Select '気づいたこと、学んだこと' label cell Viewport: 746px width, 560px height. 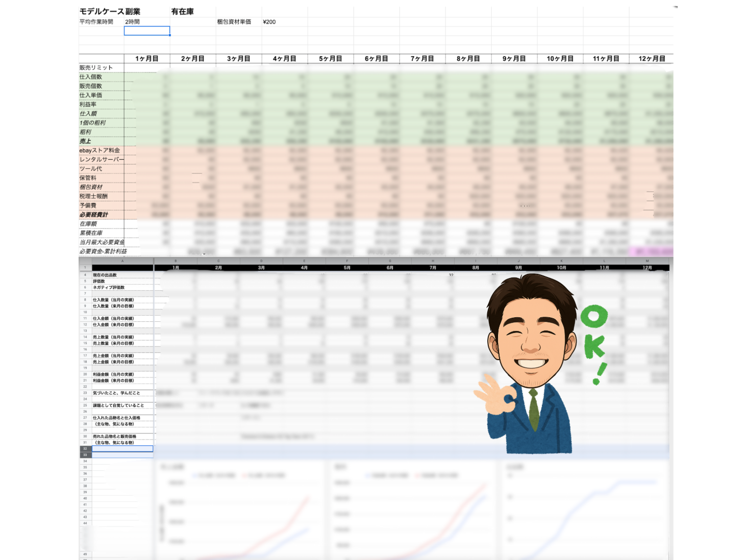(116, 393)
